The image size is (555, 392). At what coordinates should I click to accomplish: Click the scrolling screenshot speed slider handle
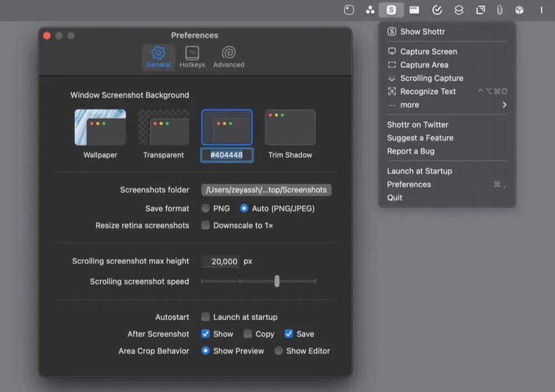pos(277,281)
